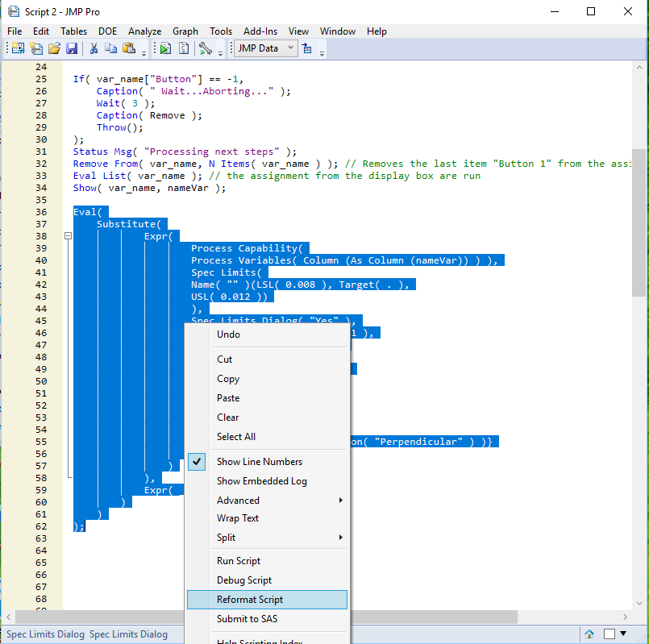Viewport: 649px width, 644px height.
Task: Maximize the Script 2 window
Action: 591,11
